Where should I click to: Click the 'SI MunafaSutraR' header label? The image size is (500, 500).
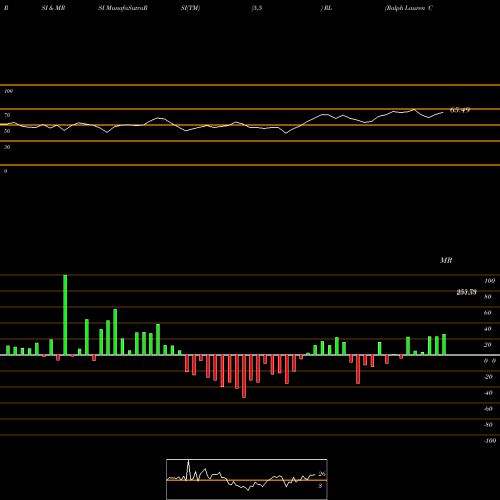pos(123,8)
